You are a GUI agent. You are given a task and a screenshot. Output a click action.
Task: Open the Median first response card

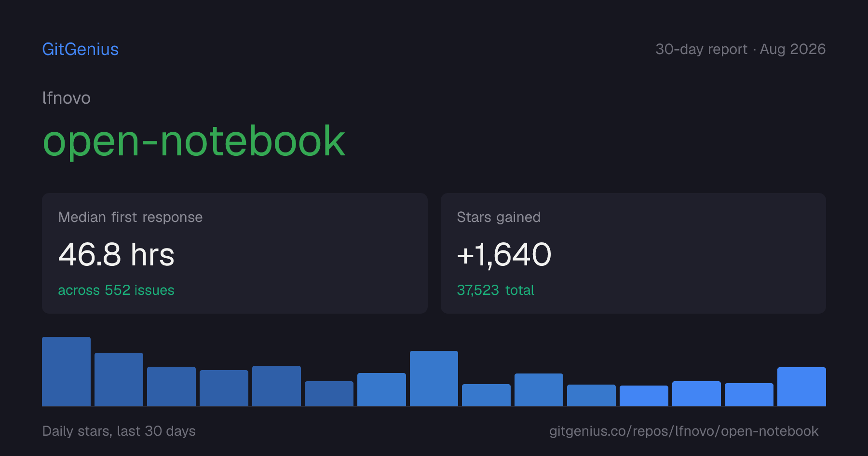(x=235, y=253)
